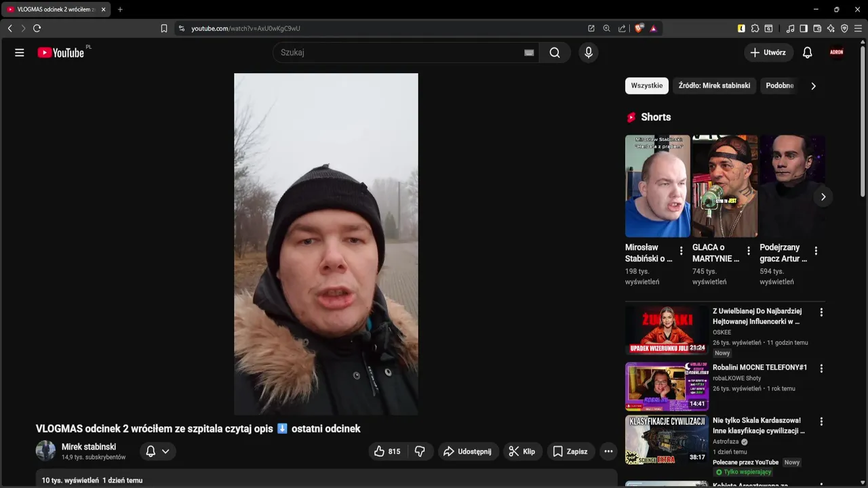Switch to the VLOGMAS browser tab

click(x=56, y=9)
